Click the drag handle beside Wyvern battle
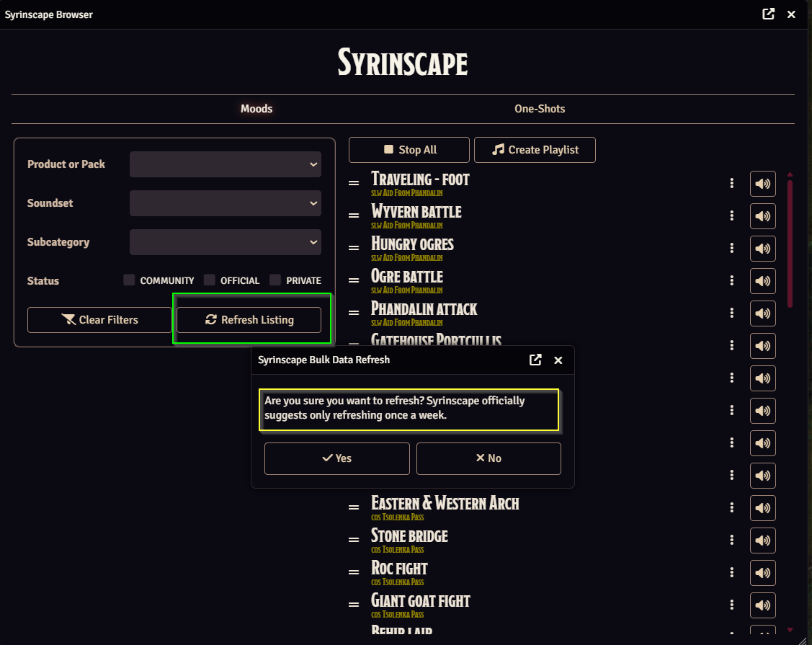The width and height of the screenshot is (812, 645). (354, 215)
